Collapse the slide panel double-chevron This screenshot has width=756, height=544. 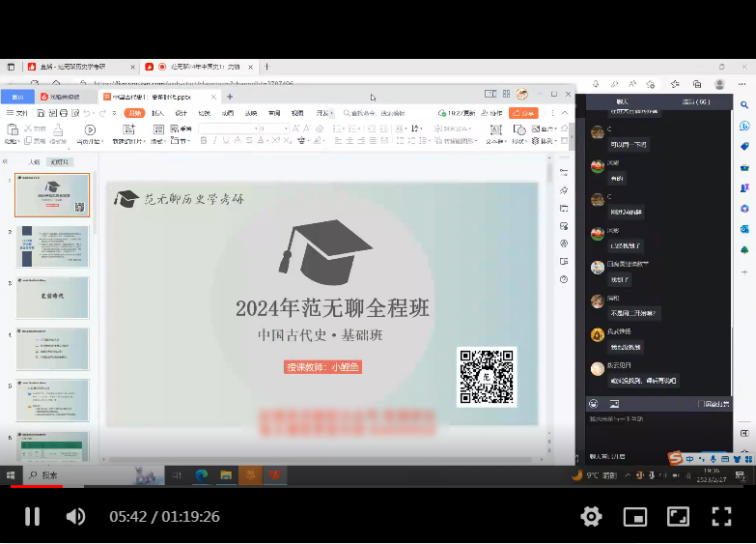coord(5,161)
